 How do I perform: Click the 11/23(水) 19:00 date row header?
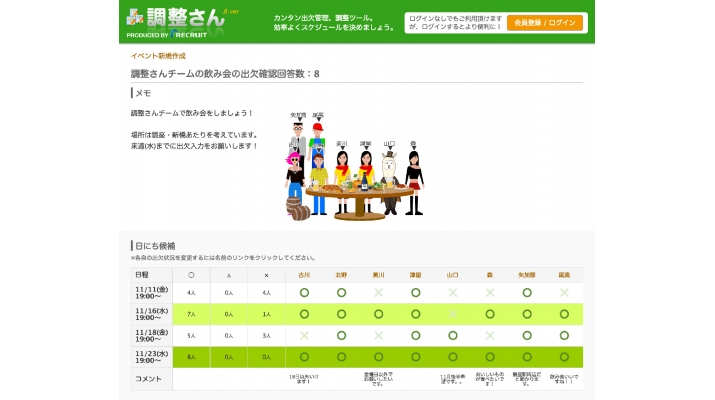pos(150,357)
